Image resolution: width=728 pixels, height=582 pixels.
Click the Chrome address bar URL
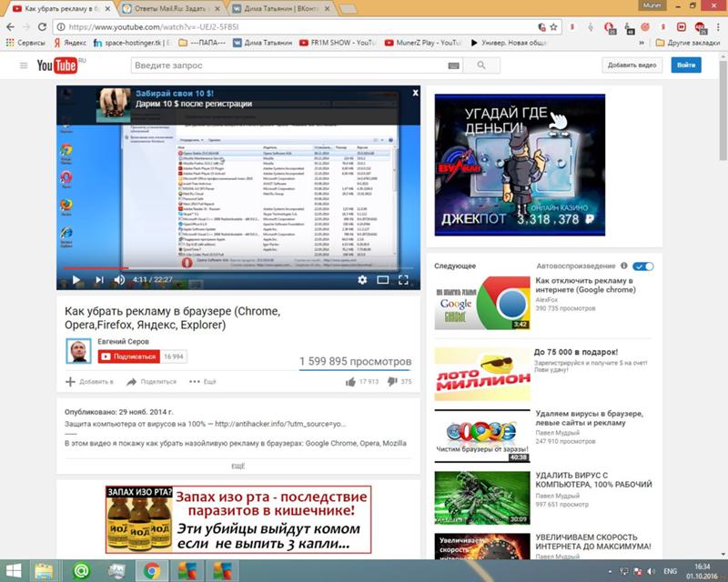coord(154,27)
